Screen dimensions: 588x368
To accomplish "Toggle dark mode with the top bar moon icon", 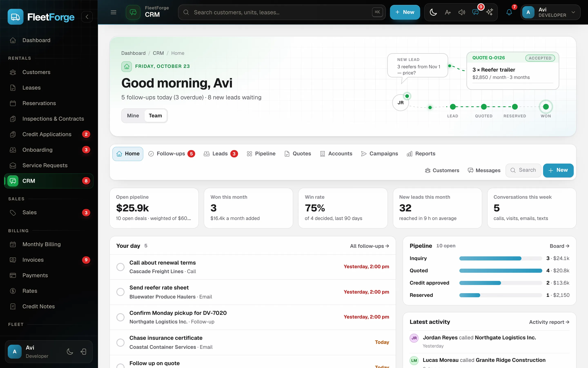I will (433, 12).
